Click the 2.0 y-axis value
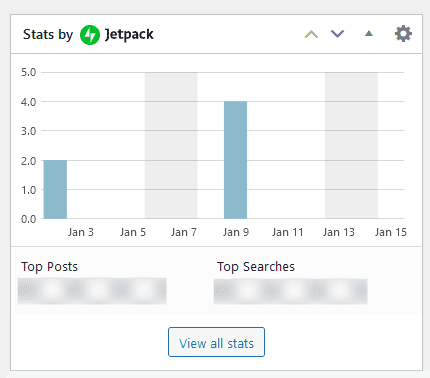 coord(29,161)
